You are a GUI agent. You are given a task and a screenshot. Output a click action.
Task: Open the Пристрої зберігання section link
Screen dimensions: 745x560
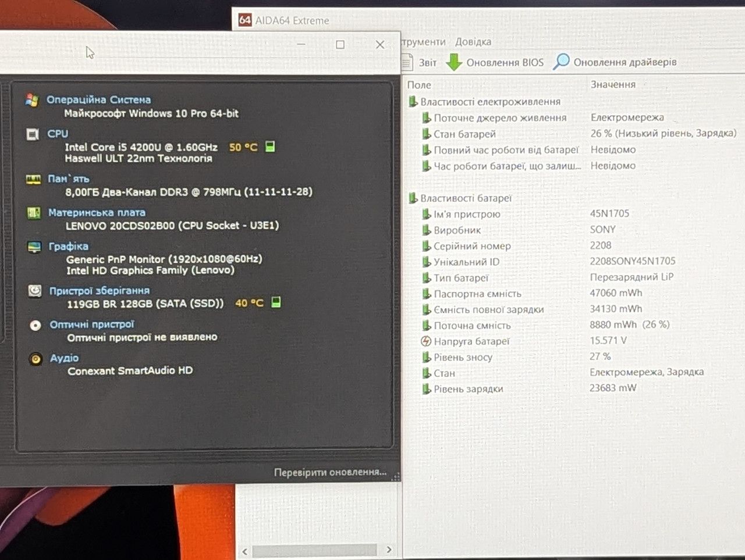[x=99, y=291]
